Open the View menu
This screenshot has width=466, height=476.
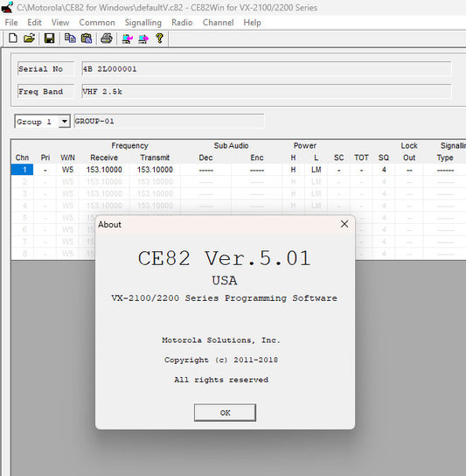tap(60, 23)
